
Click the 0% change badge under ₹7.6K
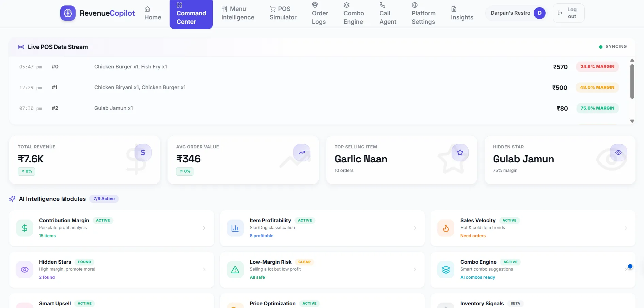pyautogui.click(x=27, y=171)
